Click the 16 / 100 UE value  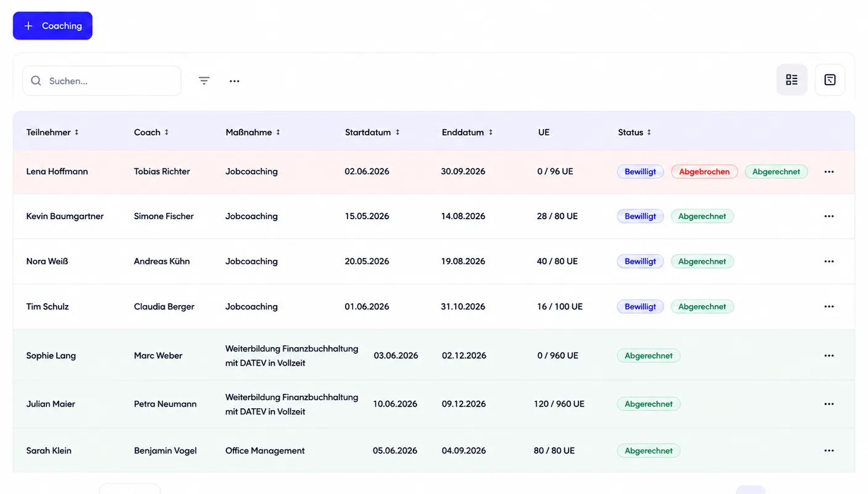click(x=559, y=306)
